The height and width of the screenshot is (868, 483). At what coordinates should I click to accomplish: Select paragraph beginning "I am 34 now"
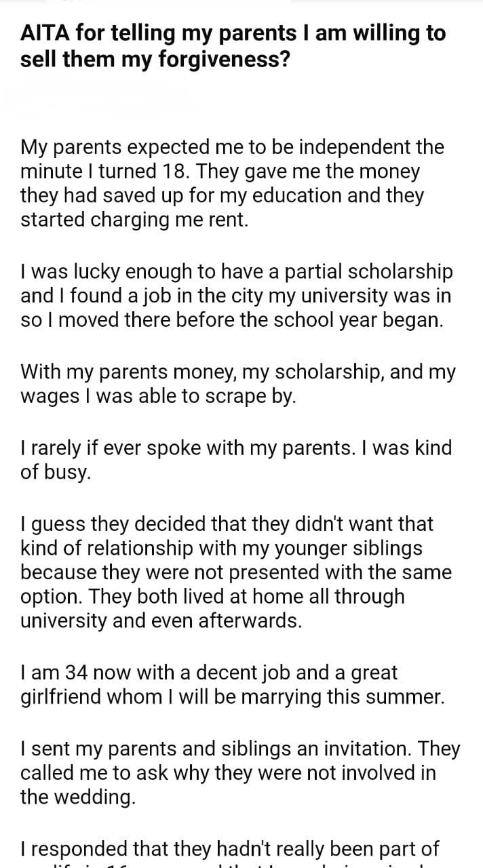[233, 685]
